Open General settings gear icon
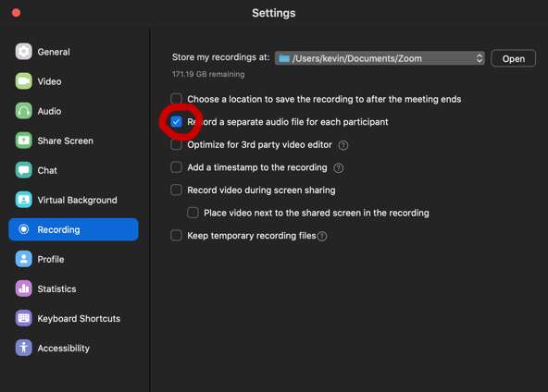Image resolution: width=548 pixels, height=392 pixels. tap(24, 52)
